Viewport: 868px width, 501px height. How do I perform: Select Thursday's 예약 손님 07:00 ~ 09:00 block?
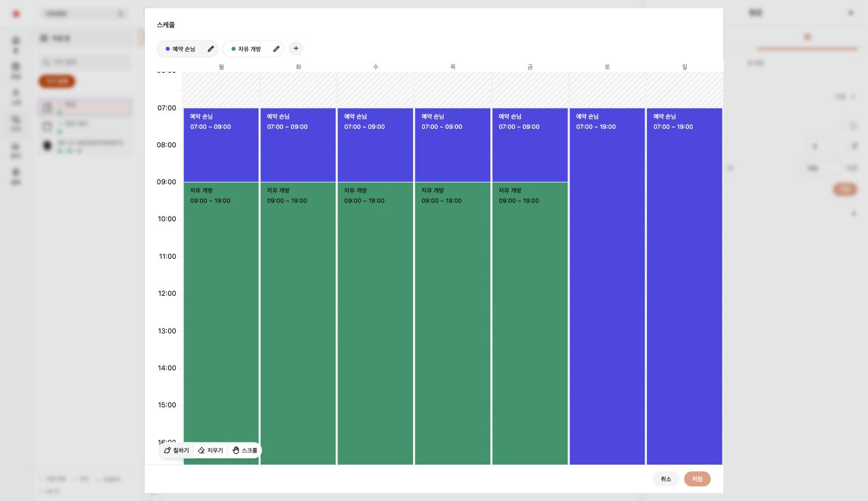(452, 145)
